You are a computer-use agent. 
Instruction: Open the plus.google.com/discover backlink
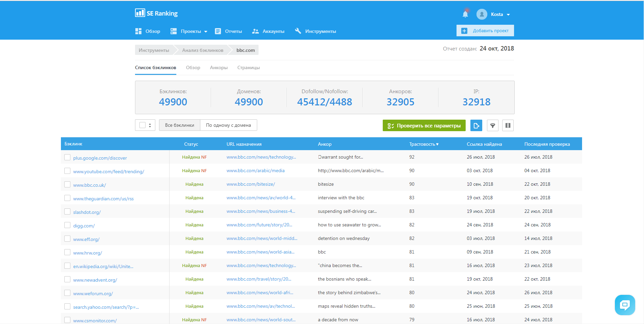(x=100, y=158)
